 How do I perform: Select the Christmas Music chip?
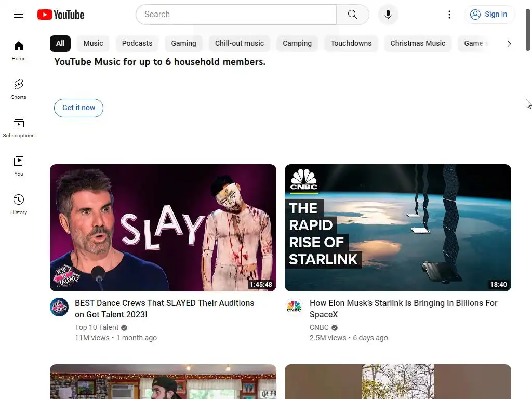coord(418,44)
